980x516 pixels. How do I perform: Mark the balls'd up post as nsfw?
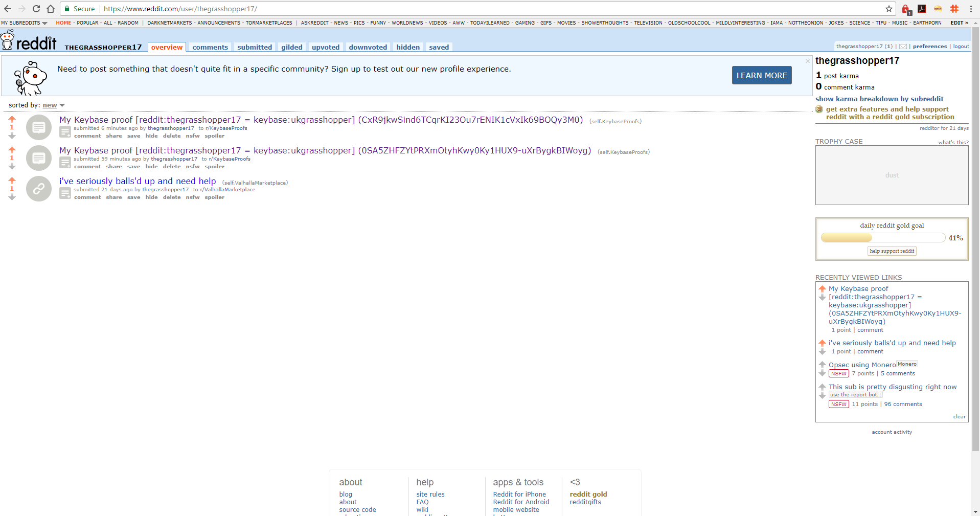click(x=193, y=197)
